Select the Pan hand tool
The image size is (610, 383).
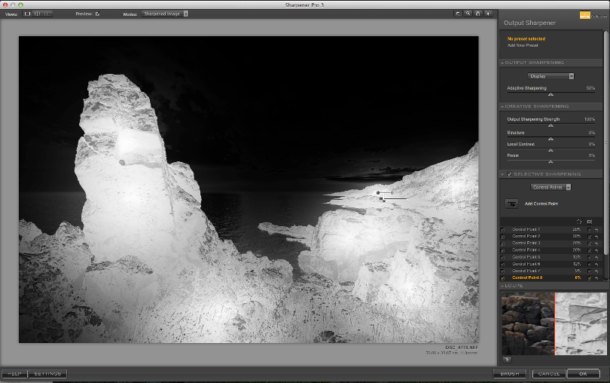478,14
